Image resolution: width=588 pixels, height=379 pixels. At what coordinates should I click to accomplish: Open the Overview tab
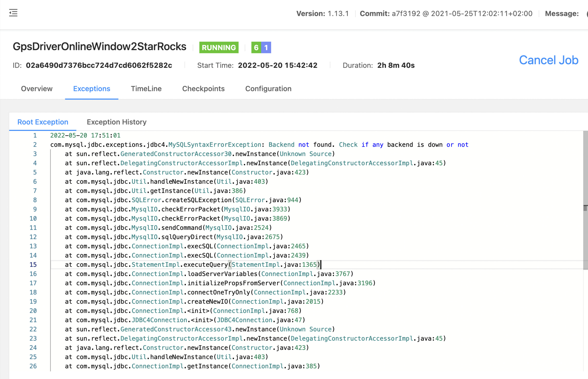pyautogui.click(x=37, y=89)
